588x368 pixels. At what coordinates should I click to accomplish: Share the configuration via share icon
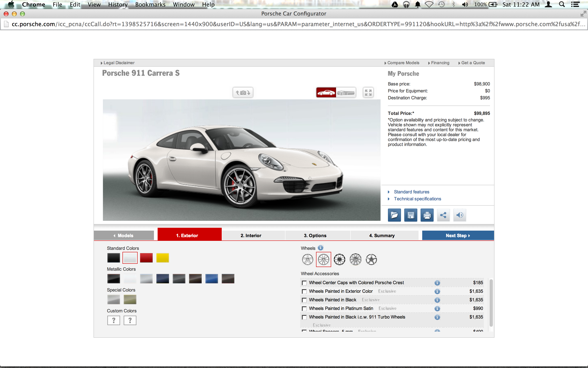coord(443,215)
